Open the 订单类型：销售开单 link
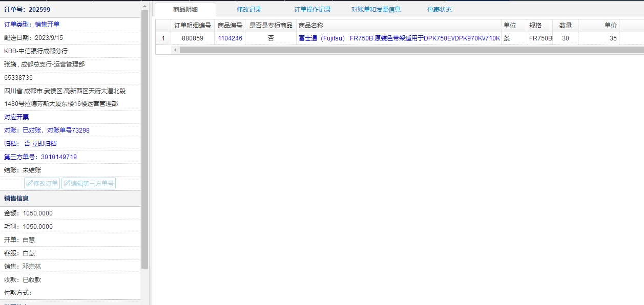Screen dimensions: 644x305 pyautogui.click(x=32, y=24)
